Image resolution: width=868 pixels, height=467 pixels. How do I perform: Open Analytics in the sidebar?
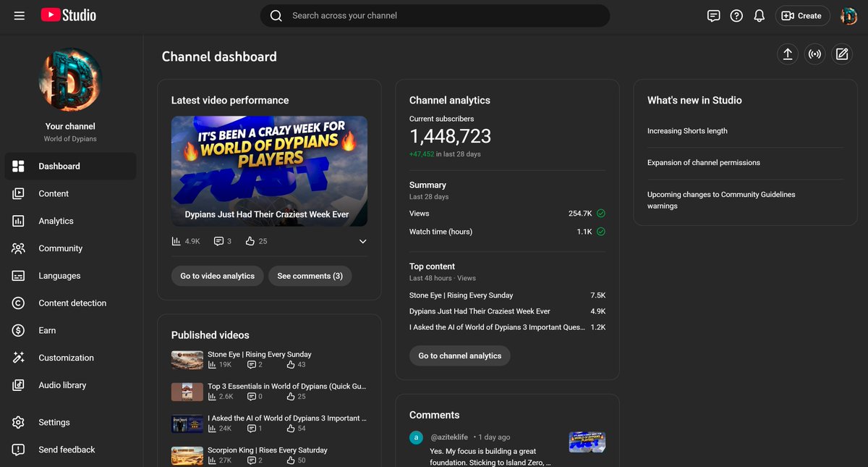(70, 221)
